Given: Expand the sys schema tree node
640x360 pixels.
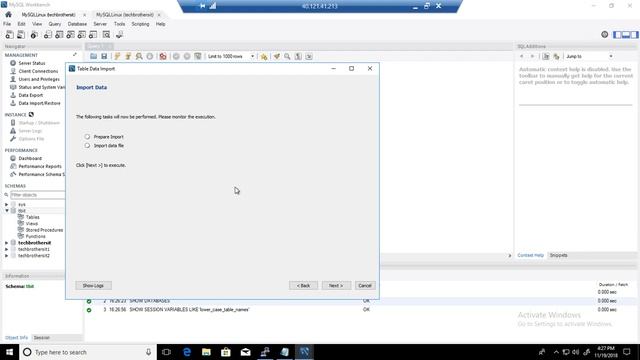Looking at the screenshot, I should click(x=7, y=204).
